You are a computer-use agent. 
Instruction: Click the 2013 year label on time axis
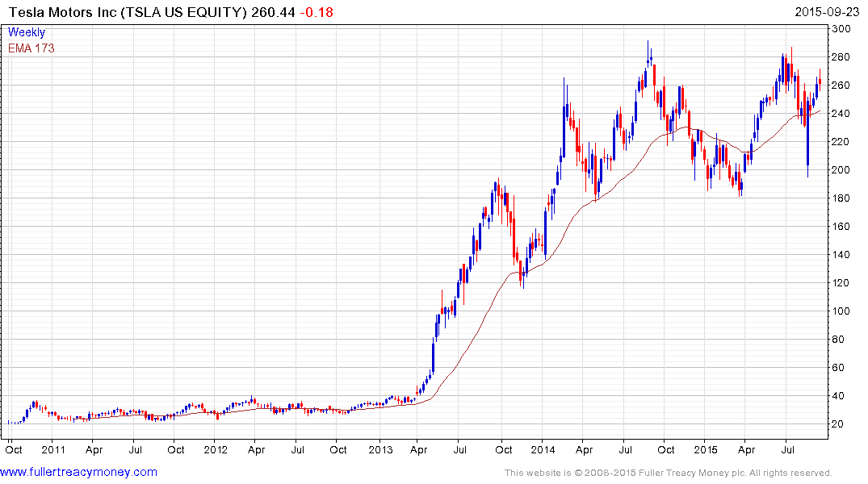(380, 449)
